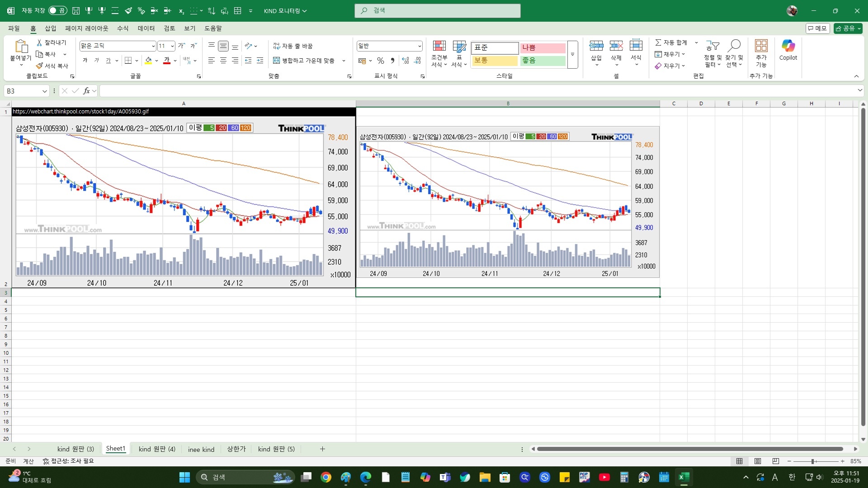Click the Borders icon in the font group
Image resolution: width=868 pixels, height=488 pixels.
[128, 61]
